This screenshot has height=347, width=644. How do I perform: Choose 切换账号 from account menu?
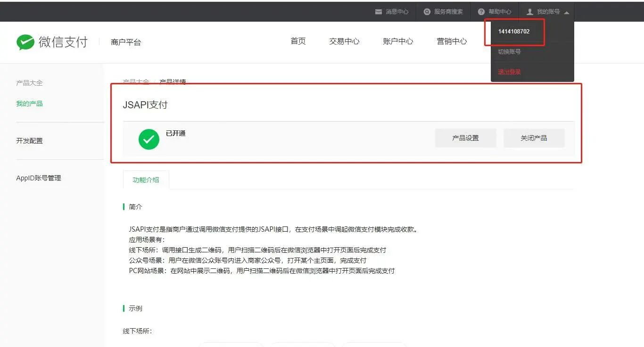(510, 52)
